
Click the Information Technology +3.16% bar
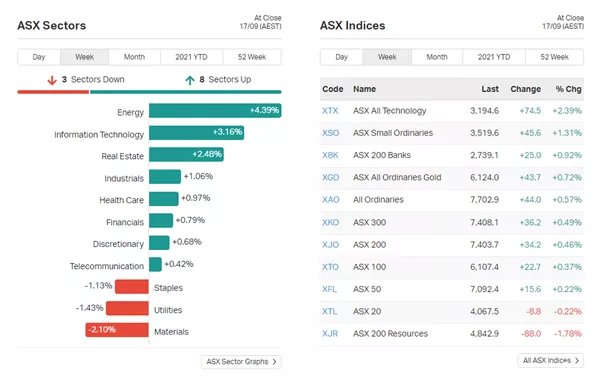coord(197,132)
